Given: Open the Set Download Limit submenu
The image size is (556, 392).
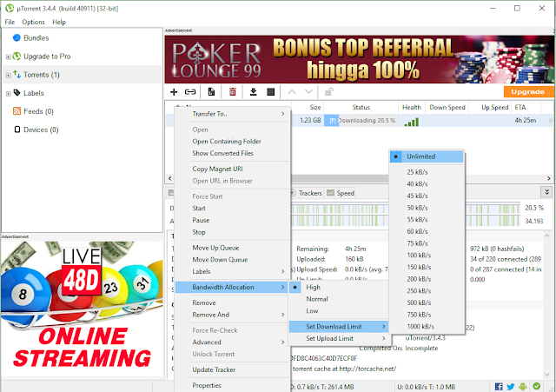Looking at the screenshot, I should (x=340, y=326).
